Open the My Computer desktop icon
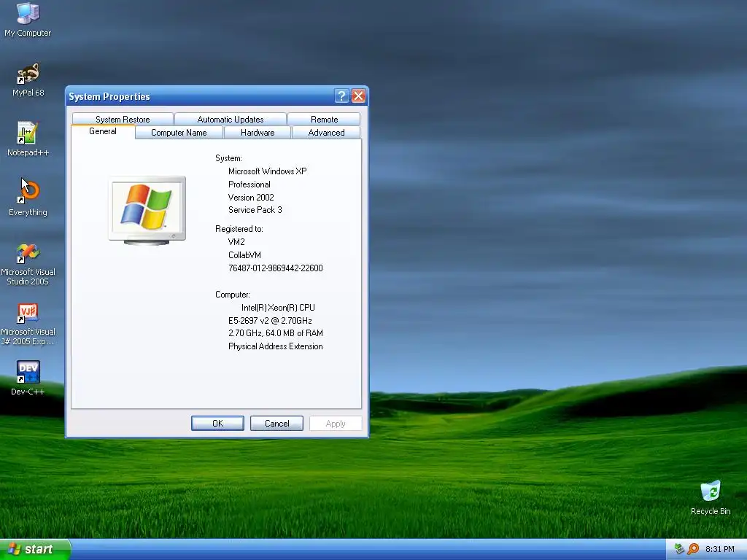This screenshot has height=560, width=747. [28, 19]
